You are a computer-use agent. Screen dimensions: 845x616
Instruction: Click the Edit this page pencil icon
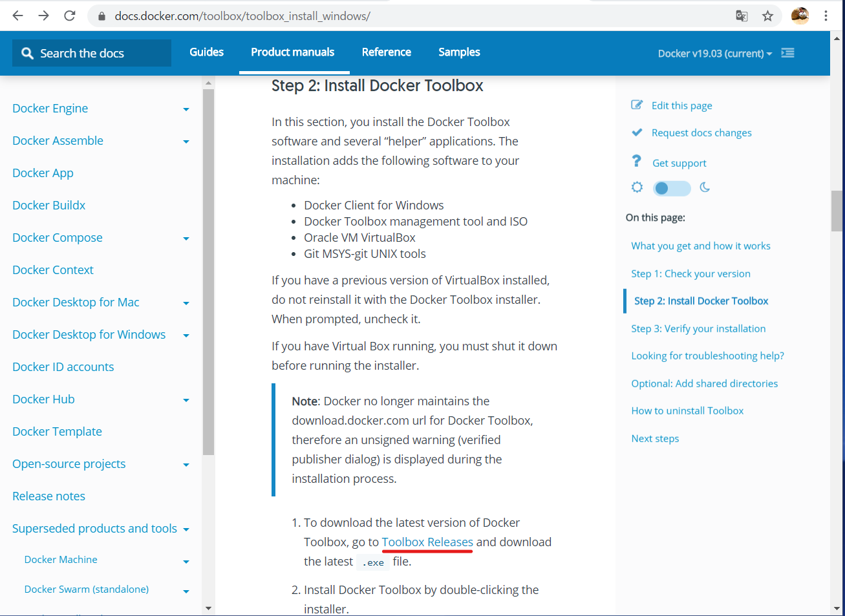[x=637, y=105]
